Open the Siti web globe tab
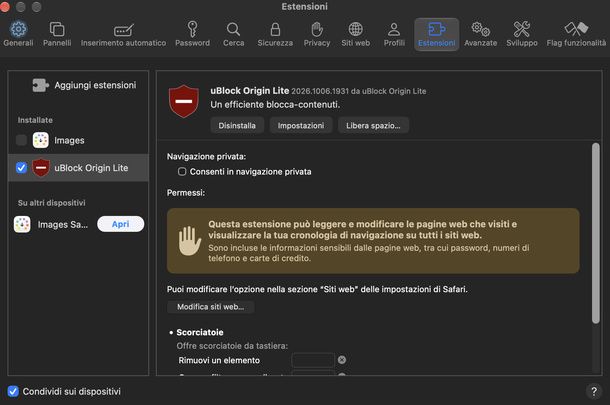 point(356,34)
